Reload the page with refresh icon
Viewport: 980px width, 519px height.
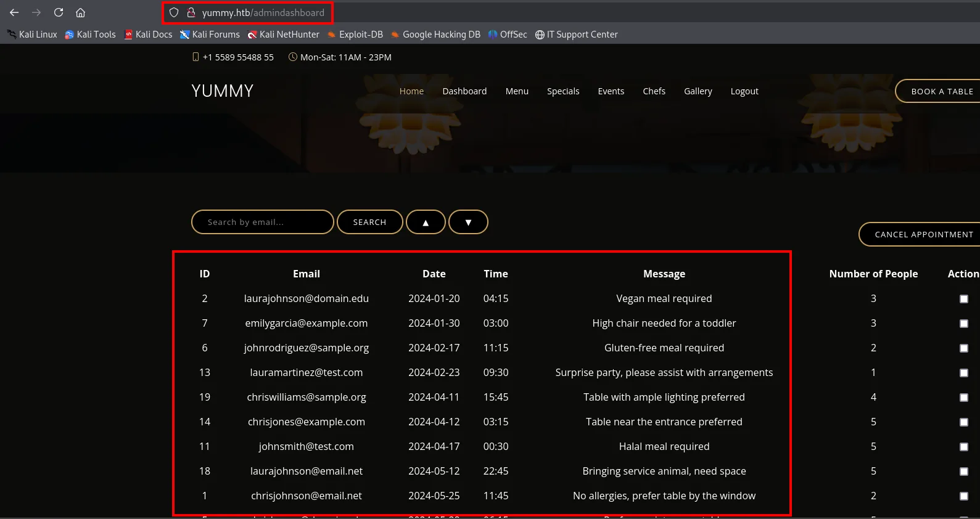pos(59,12)
